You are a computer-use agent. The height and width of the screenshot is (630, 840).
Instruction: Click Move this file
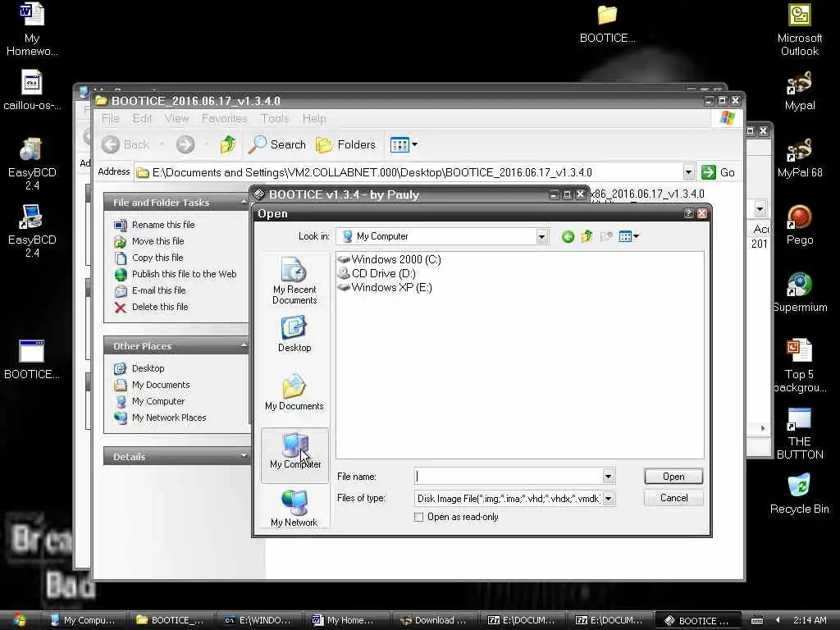tap(158, 242)
